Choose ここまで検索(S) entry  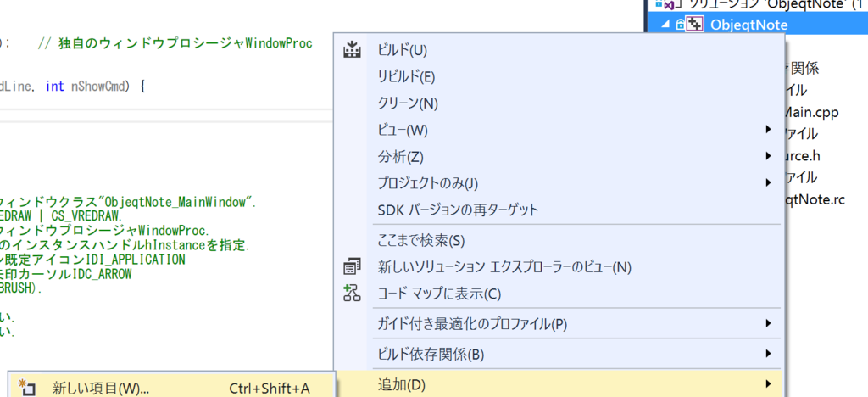559,241
